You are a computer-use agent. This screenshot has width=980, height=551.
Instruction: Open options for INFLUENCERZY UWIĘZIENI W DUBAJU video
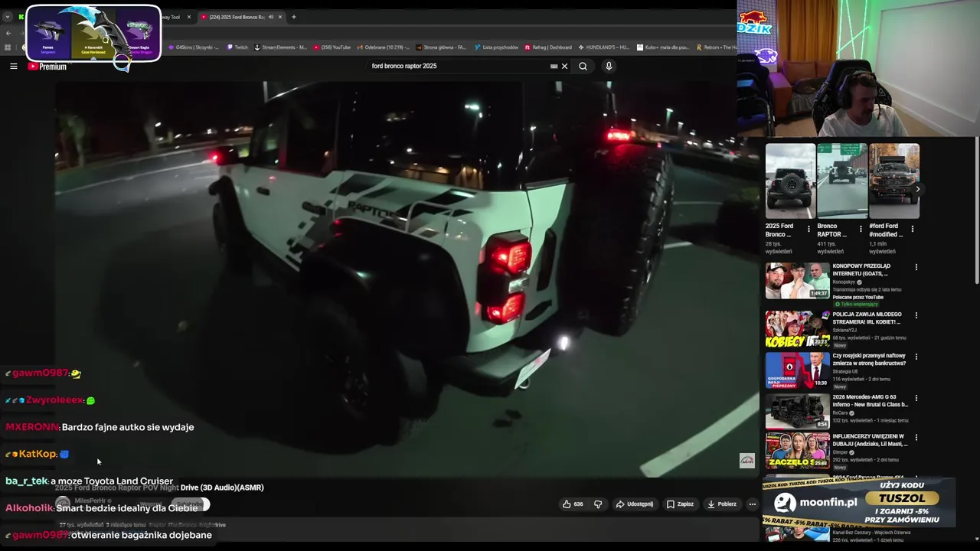click(x=916, y=438)
